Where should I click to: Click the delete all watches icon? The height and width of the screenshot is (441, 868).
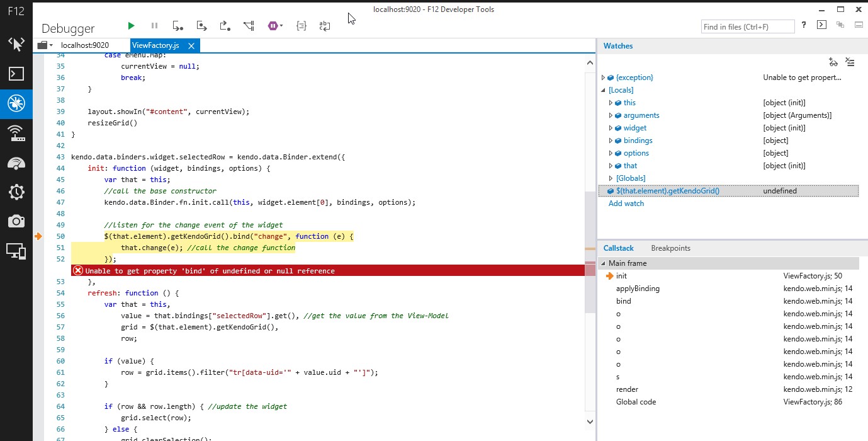click(850, 62)
